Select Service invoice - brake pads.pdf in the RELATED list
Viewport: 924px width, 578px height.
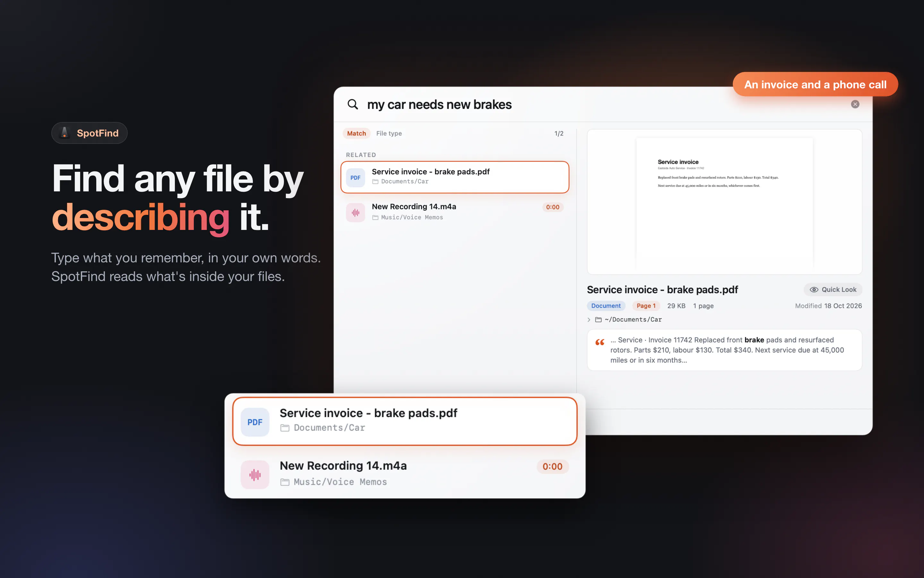tap(455, 177)
